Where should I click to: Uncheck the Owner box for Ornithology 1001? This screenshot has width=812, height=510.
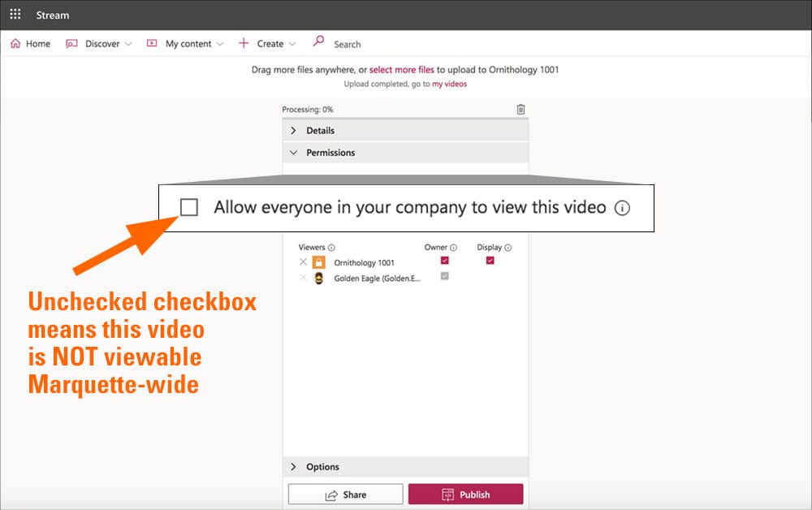coord(444,261)
